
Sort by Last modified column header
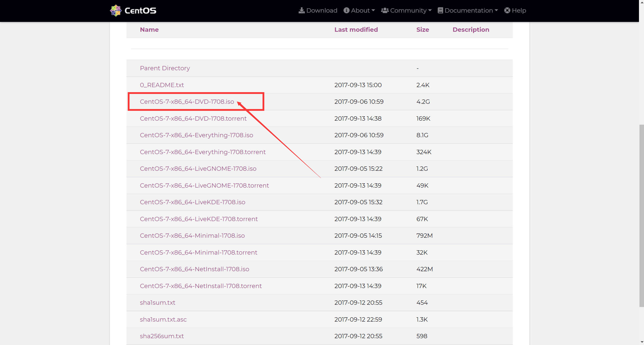pyautogui.click(x=356, y=30)
